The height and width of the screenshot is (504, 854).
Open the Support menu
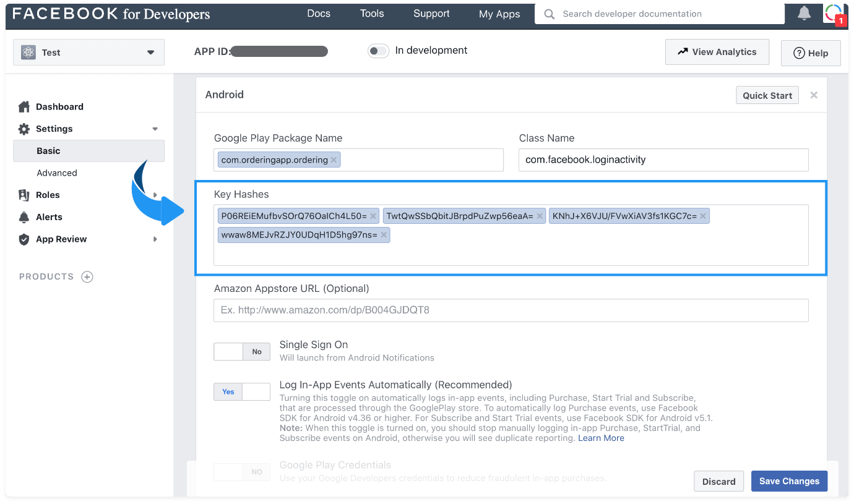coord(431,14)
